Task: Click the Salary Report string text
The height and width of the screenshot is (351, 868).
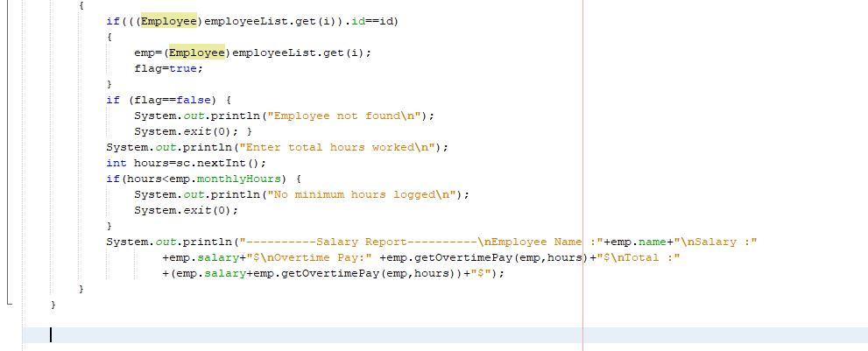Action: tap(421, 242)
